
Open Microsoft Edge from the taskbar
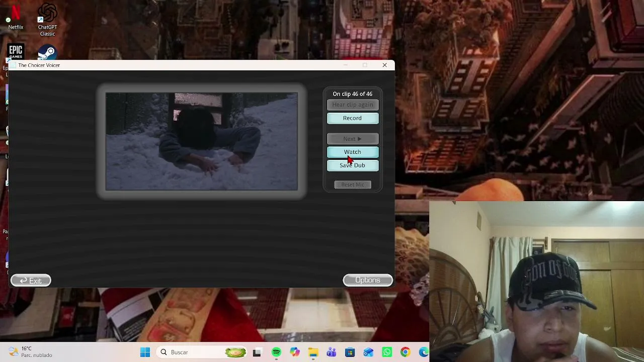pos(424,352)
